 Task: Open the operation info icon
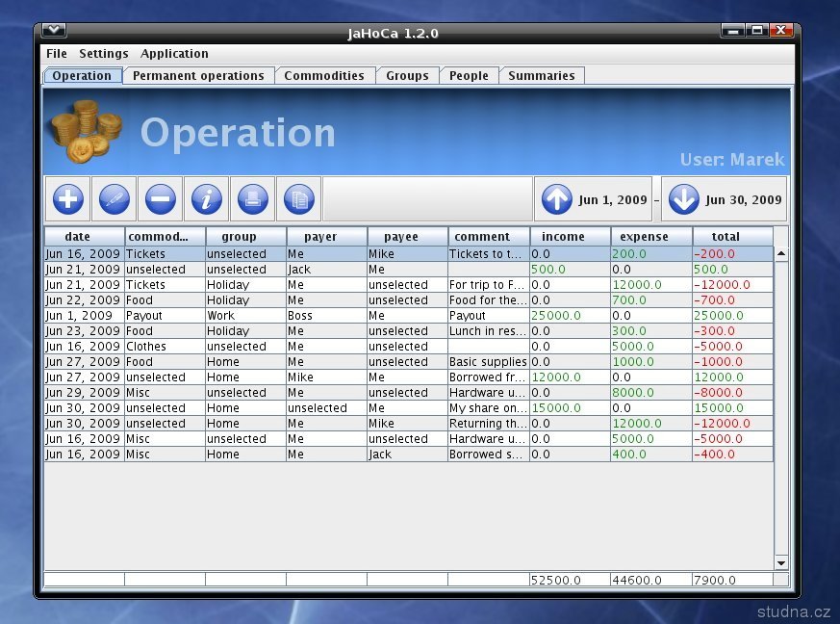(x=207, y=199)
